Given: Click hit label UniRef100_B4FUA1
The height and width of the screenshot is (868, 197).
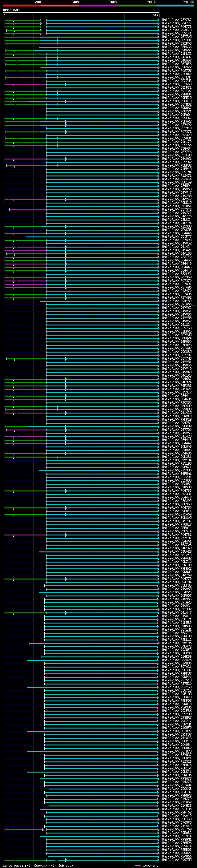Looking at the screenshot, I should pos(177,474).
